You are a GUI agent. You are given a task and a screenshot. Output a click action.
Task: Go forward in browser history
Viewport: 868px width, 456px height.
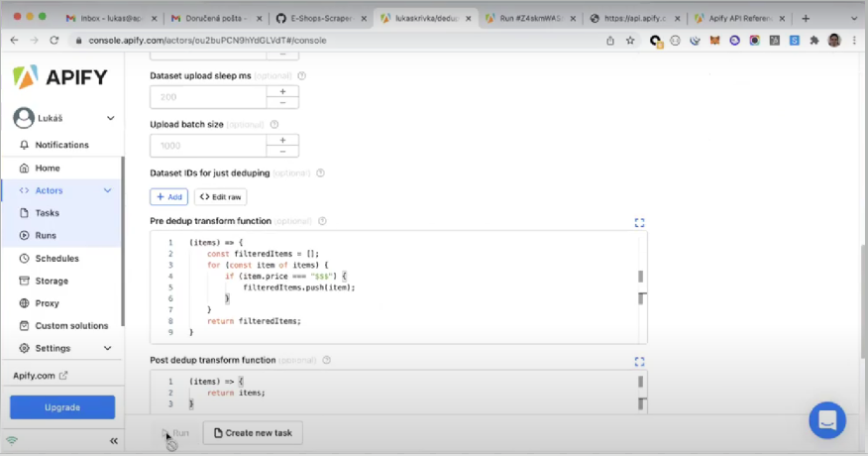tap(35, 41)
